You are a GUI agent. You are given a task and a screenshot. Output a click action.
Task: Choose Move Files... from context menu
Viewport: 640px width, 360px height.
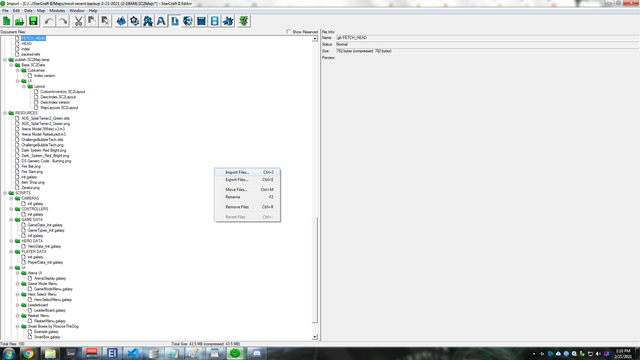[x=247, y=189]
